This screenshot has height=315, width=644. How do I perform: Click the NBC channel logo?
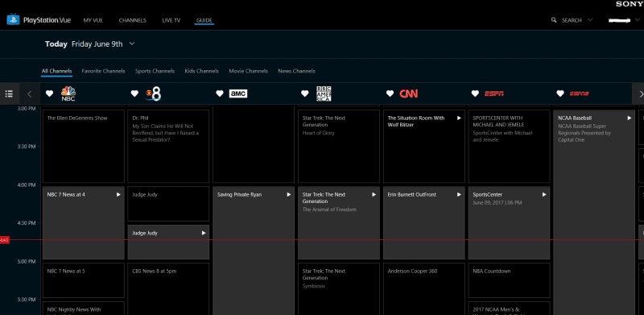click(x=68, y=93)
